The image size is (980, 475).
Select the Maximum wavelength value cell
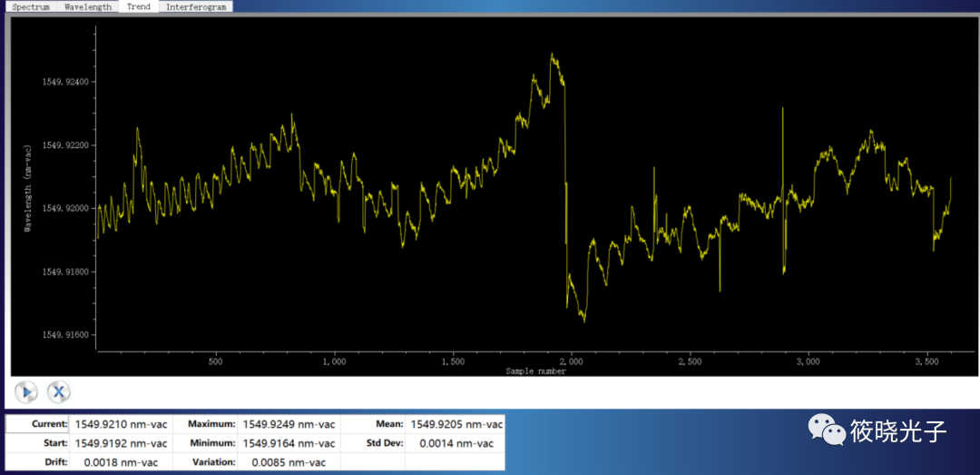[x=289, y=424]
